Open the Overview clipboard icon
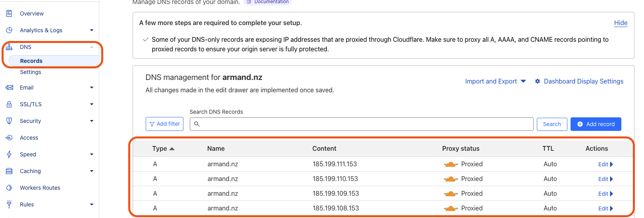 click(x=9, y=14)
